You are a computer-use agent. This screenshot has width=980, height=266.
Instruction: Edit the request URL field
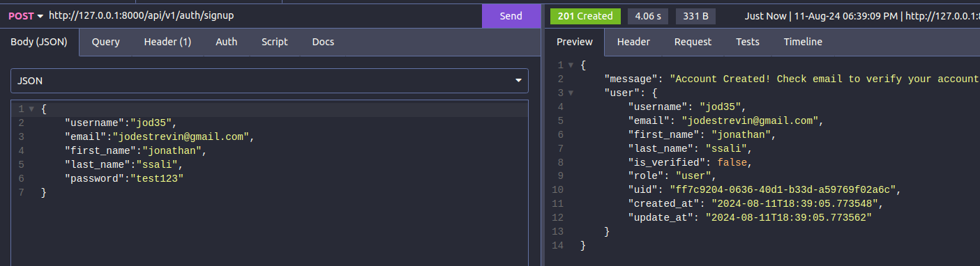pos(262,15)
